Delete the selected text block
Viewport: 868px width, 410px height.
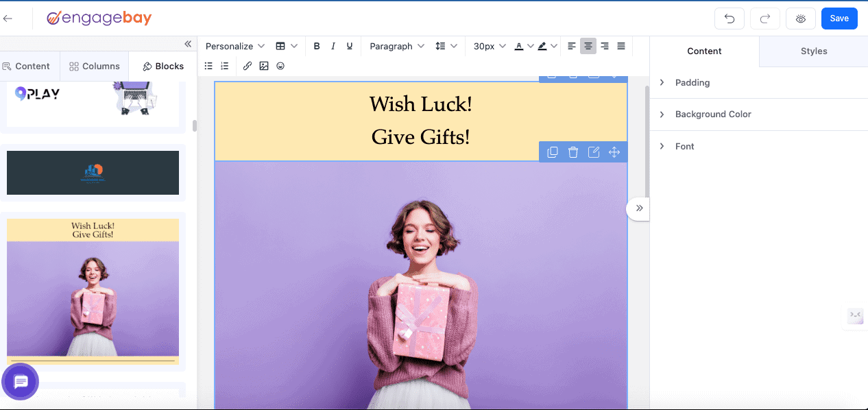573,152
